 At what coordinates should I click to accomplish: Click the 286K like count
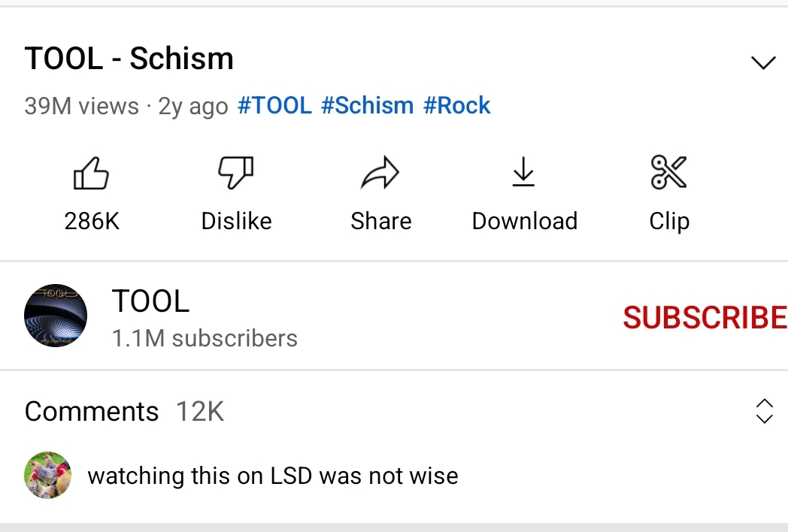[x=92, y=221]
